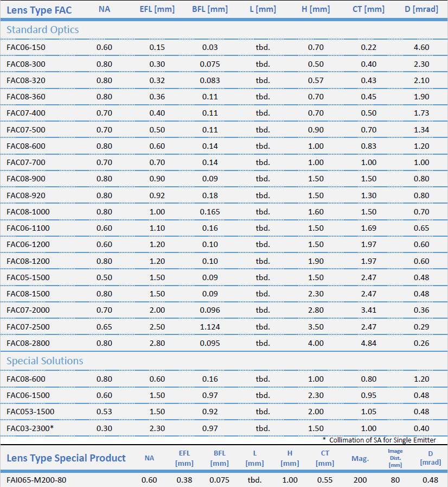This screenshot has width=448, height=487.
Task: Click the 1.124 BFL value for FAC07-2500
Action: tap(210, 327)
